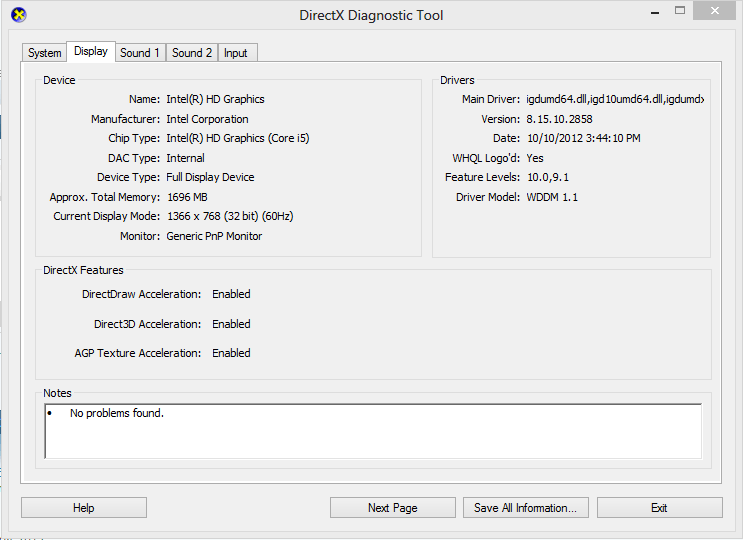743x540 pixels.
Task: Click the 'Chip Type:' label
Action: [x=134, y=138]
